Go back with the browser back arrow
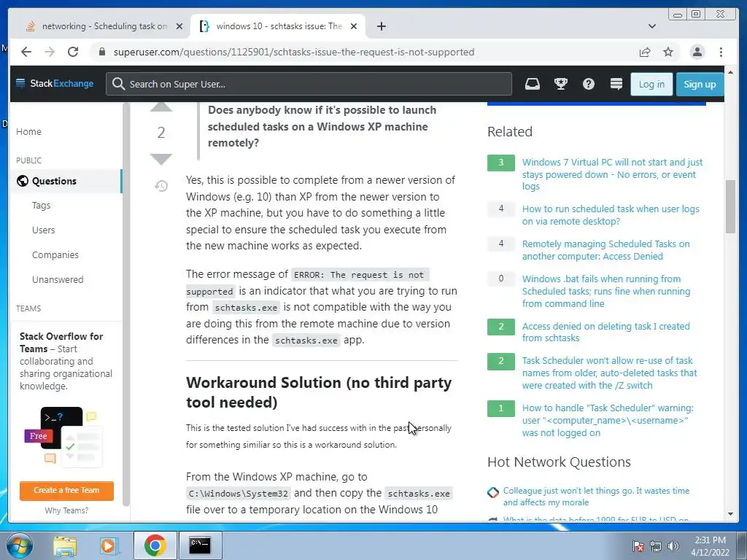Screen dimensions: 747x560 (x=26, y=52)
